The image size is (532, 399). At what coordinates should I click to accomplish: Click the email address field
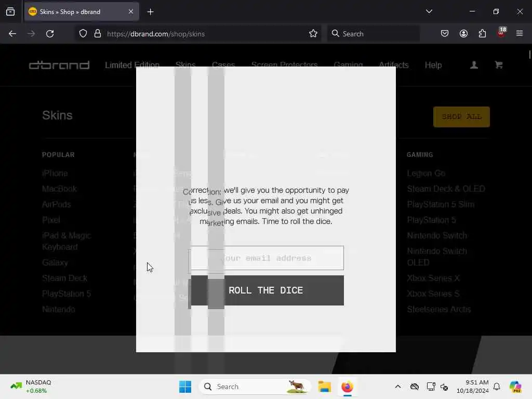[266, 258]
